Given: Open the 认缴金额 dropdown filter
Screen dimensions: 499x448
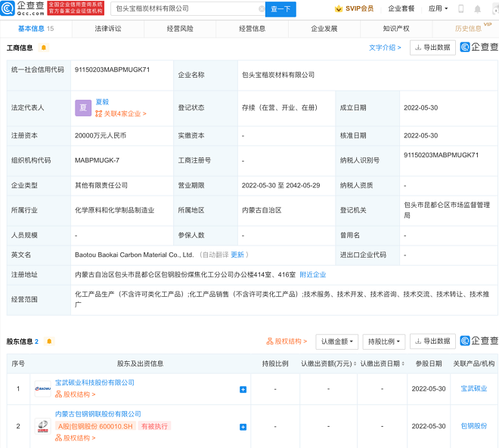Looking at the screenshot, I should pyautogui.click(x=336, y=341).
